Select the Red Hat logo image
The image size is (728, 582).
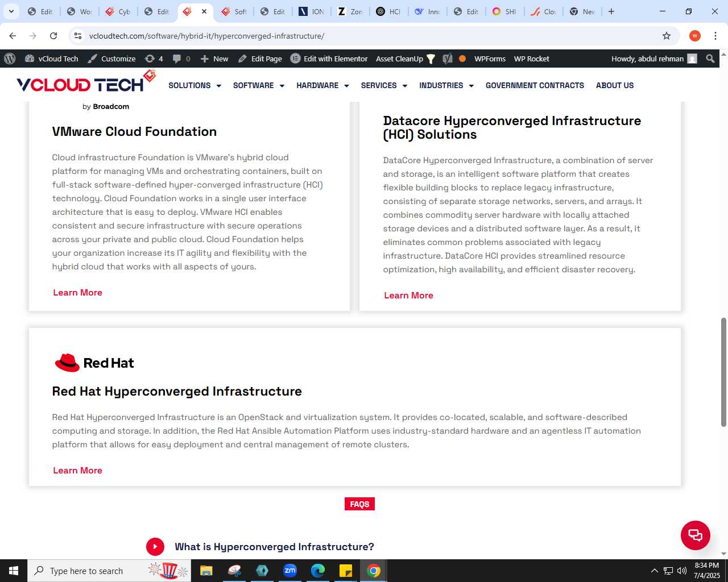coord(94,363)
